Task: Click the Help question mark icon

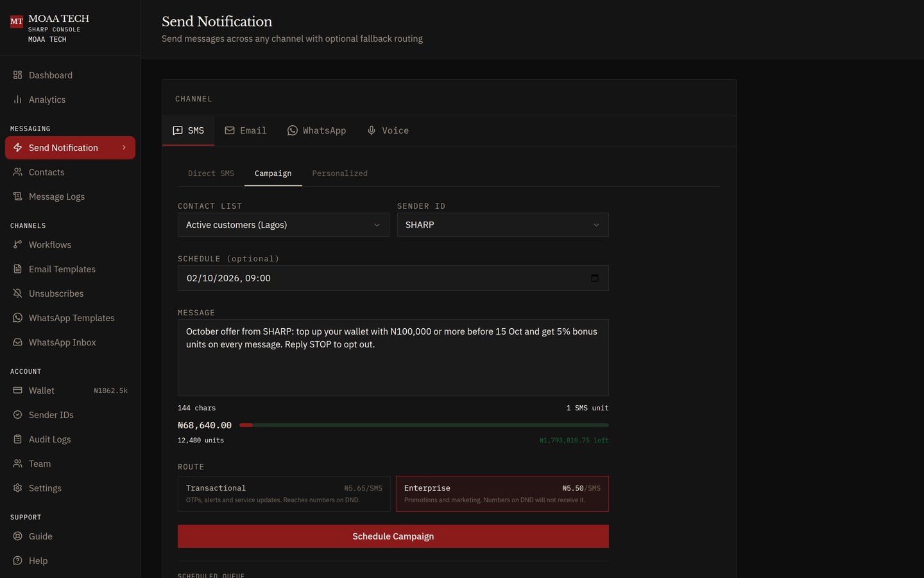Action: [17, 561]
